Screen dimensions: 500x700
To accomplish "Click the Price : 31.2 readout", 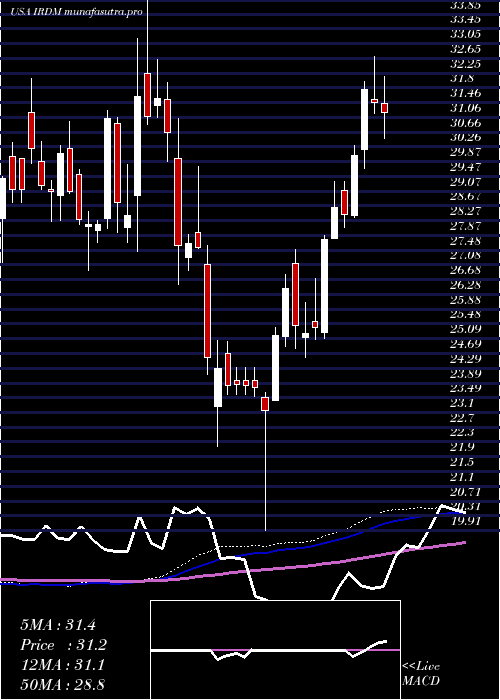I will click(64, 645).
